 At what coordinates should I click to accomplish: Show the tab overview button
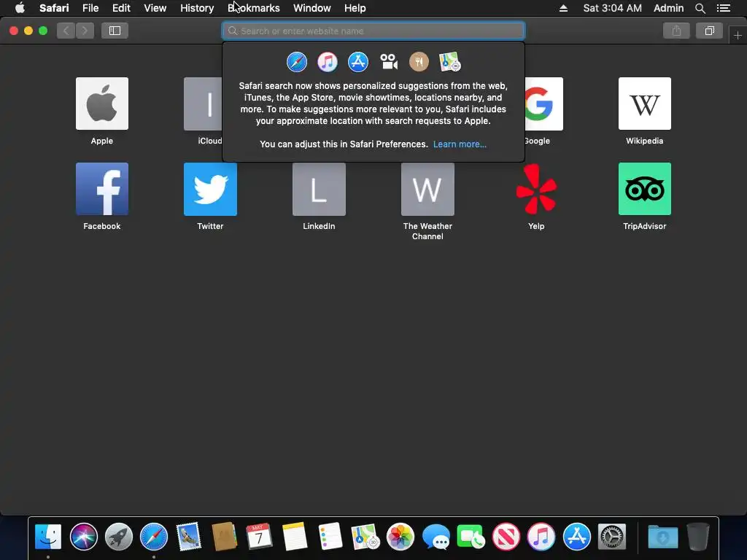pos(709,31)
